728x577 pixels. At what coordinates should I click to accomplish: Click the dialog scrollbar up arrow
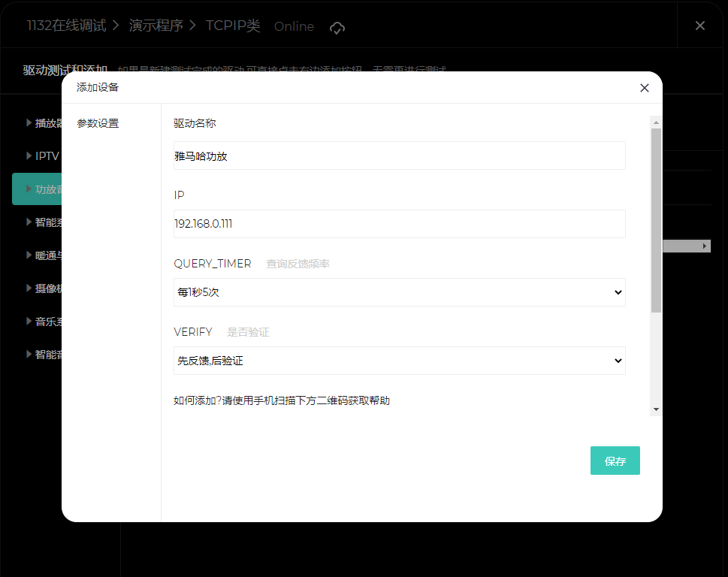click(656, 122)
